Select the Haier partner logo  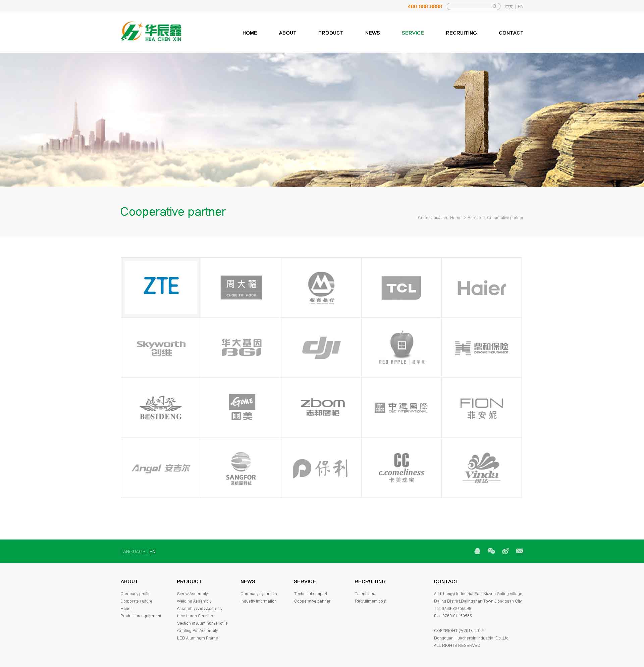(482, 287)
